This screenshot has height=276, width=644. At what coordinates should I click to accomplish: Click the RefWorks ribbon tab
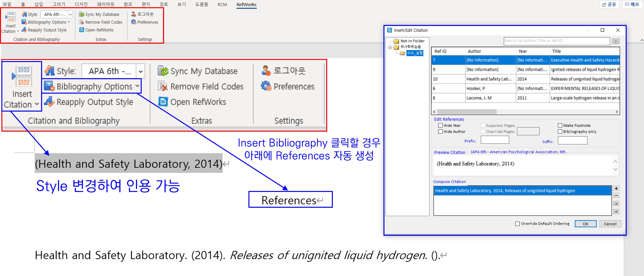[x=246, y=4]
